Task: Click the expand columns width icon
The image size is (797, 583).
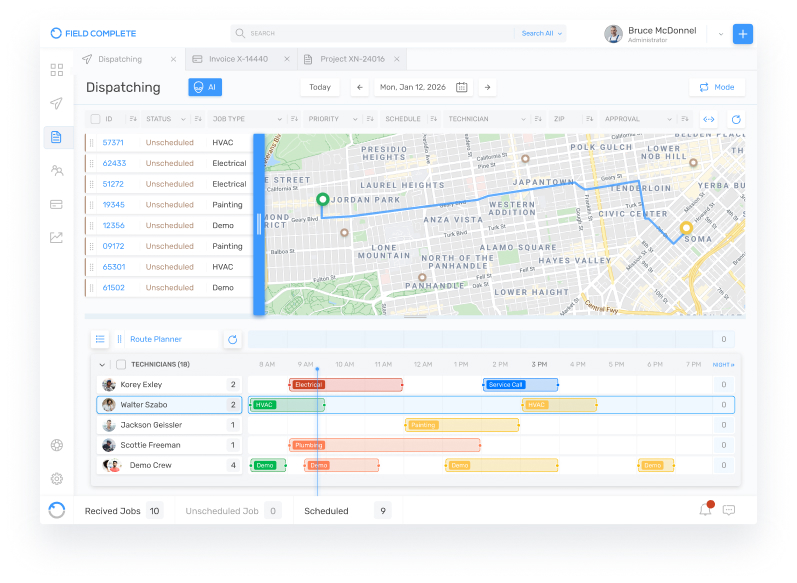Action: point(709,119)
